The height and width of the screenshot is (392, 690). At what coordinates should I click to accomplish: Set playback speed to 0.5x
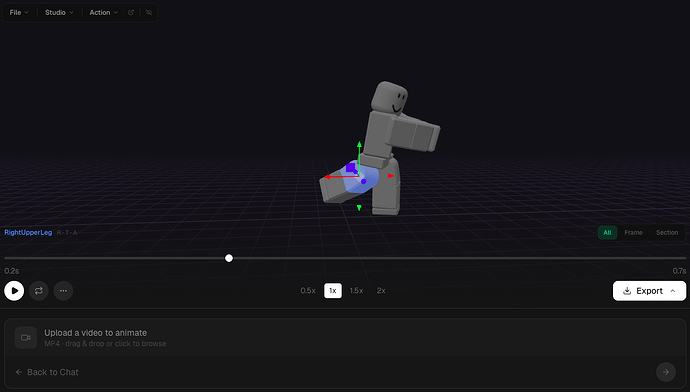pos(308,291)
